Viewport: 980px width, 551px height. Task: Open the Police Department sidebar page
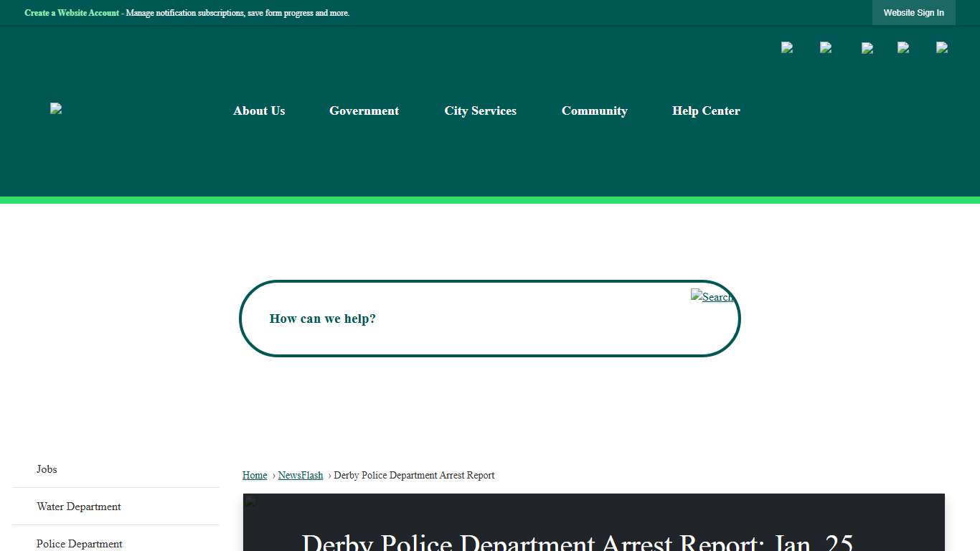pyautogui.click(x=79, y=543)
